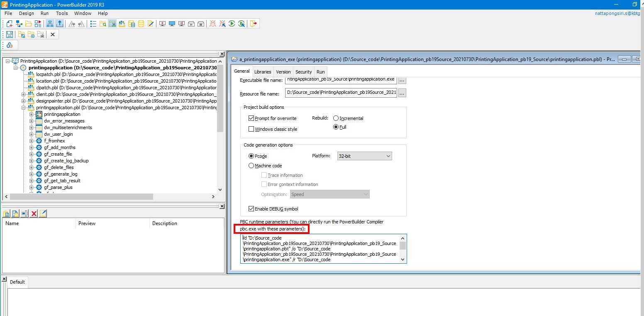Click the Resource file name input field
644x316 pixels.
341,92
